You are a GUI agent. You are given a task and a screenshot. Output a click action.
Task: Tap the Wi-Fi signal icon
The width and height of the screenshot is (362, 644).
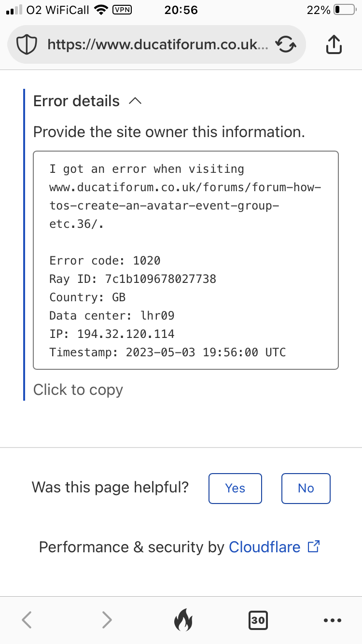(x=101, y=10)
